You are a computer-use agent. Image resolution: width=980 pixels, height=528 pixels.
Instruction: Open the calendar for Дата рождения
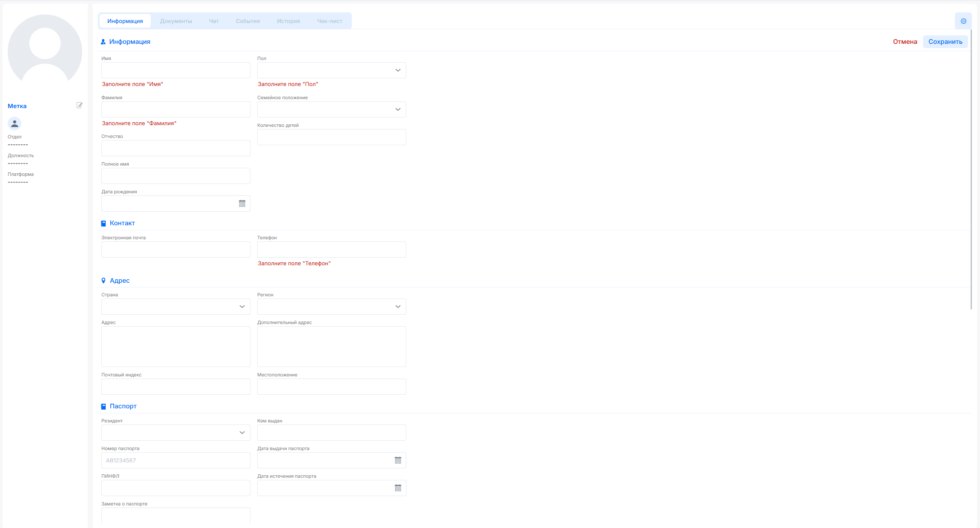[242, 204]
